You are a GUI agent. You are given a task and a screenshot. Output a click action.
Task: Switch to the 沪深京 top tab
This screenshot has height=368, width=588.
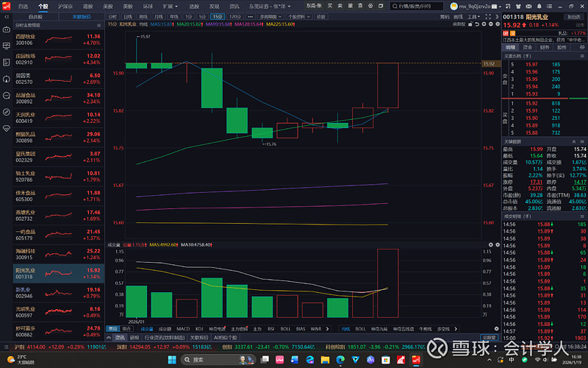[x=65, y=6]
